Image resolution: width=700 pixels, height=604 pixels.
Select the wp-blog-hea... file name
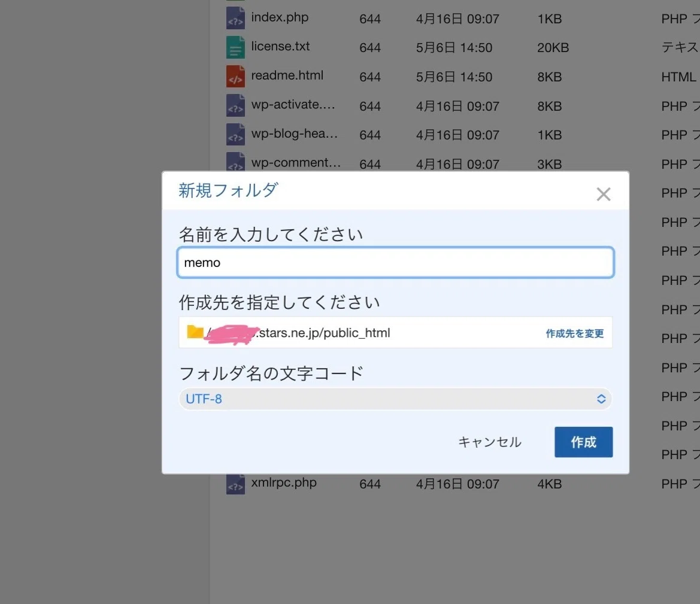tap(295, 133)
